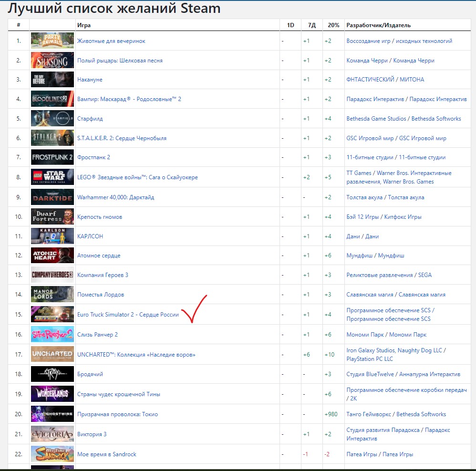The image size is (476, 471).
Task: Open the Atomic Heart thumbnail image
Action: pos(52,255)
